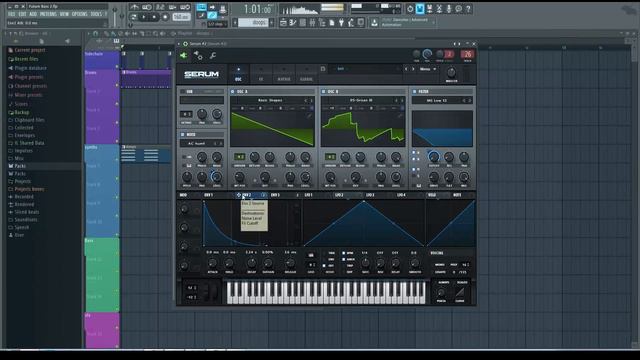The image size is (640, 360).
Task: Toggle OSC B enable switch
Action: [x=324, y=92]
